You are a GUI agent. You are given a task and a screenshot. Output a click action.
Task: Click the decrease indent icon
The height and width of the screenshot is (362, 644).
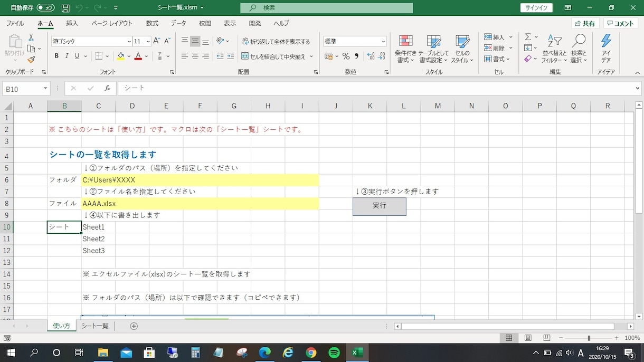coord(220,56)
